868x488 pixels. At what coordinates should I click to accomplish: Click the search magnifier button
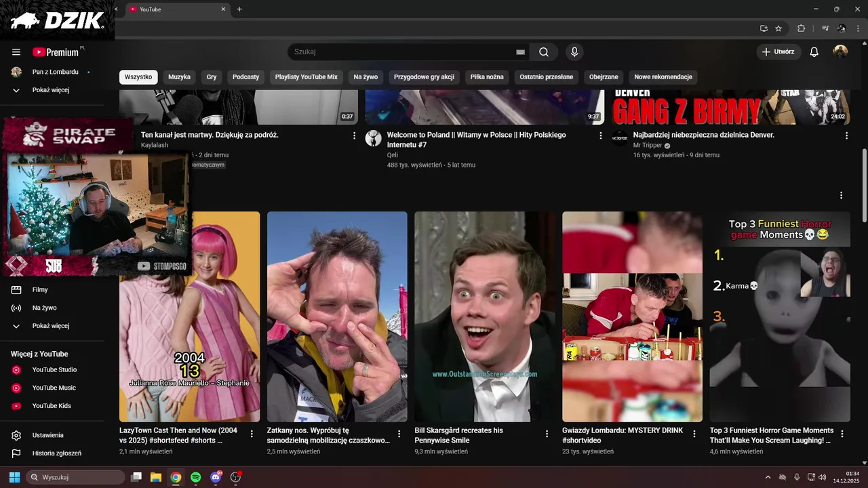[x=544, y=52]
